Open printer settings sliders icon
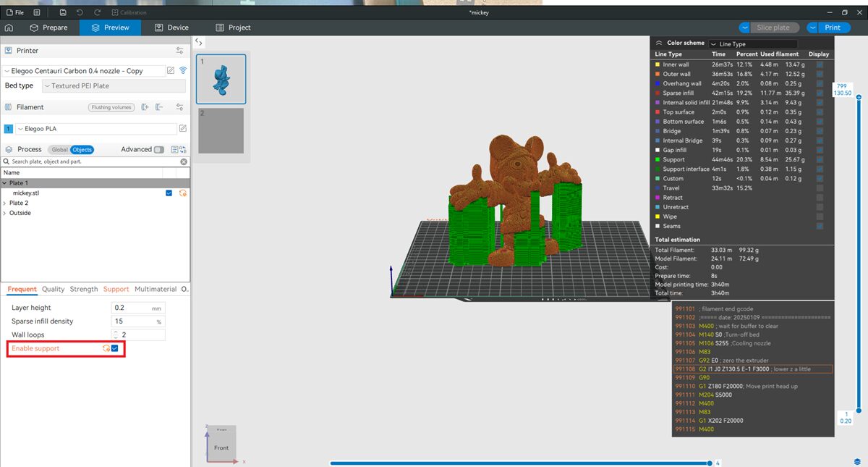 click(179, 51)
